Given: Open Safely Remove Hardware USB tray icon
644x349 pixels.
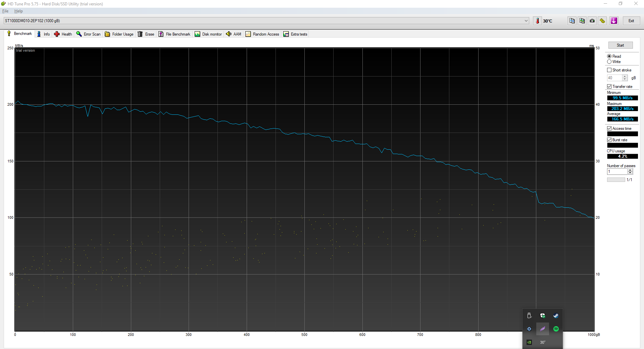Looking at the screenshot, I should pyautogui.click(x=529, y=315).
